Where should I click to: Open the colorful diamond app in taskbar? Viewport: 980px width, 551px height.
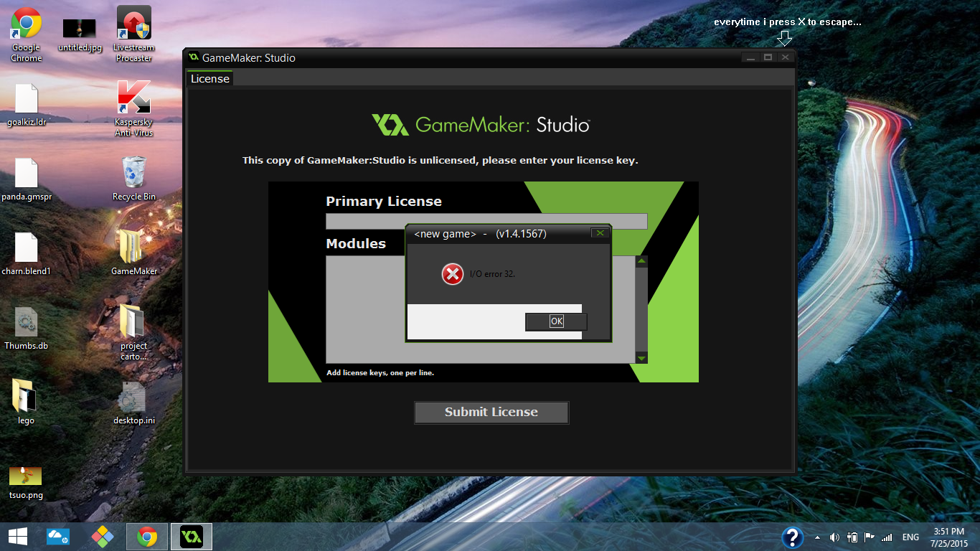(x=103, y=536)
